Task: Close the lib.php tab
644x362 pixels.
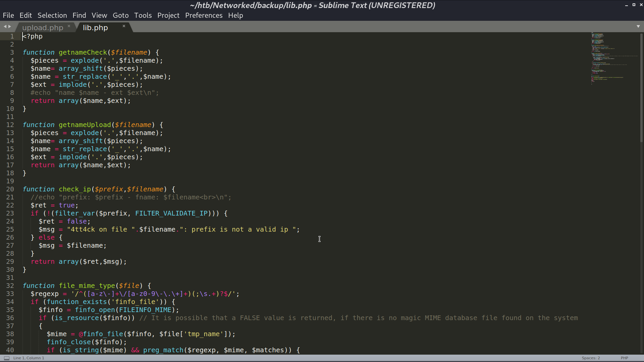Action: [x=124, y=26]
